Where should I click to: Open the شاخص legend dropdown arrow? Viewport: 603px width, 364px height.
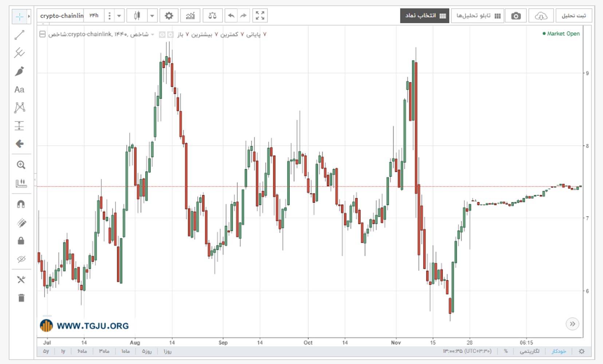153,35
